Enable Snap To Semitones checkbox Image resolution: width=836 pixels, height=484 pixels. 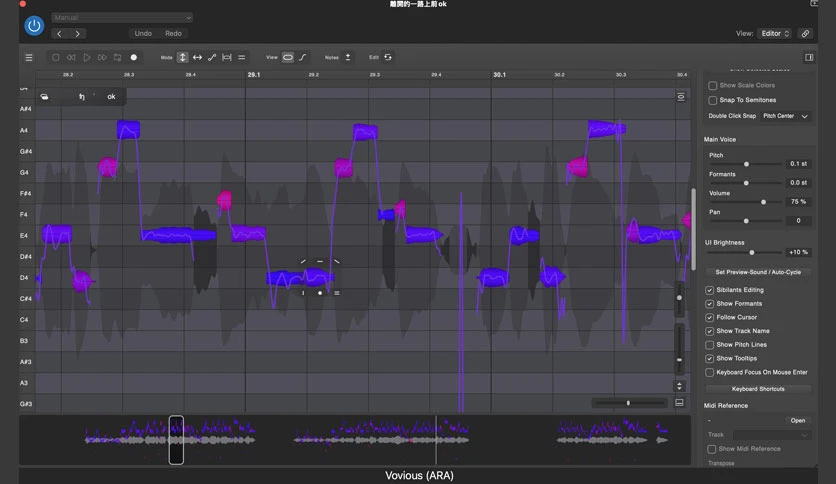point(712,100)
